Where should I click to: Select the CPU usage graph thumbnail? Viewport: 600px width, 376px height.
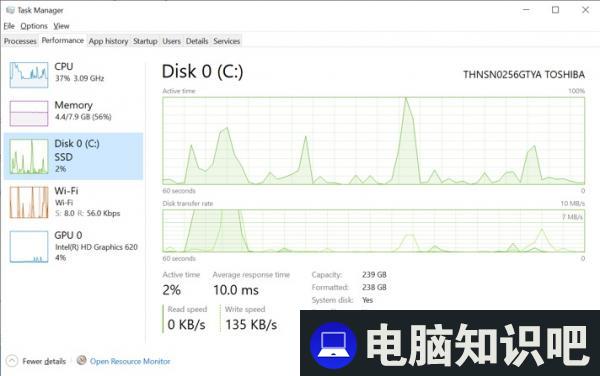pyautogui.click(x=29, y=75)
